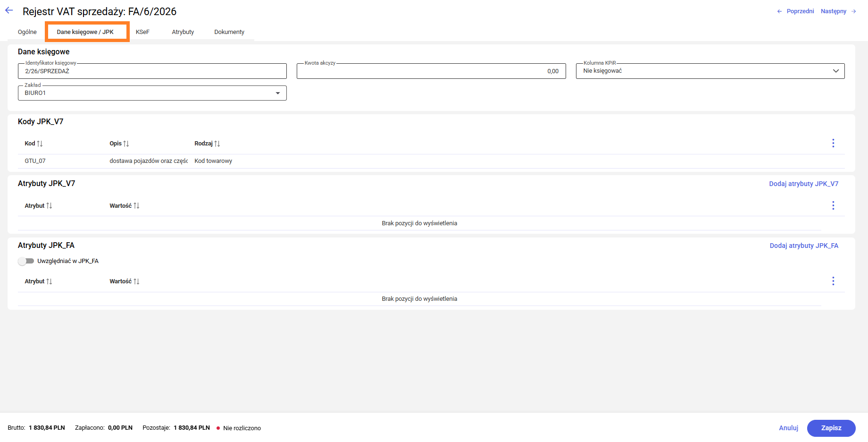
Task: Click the Zapłacono amount 0,00 PLN
Action: pyautogui.click(x=120, y=428)
